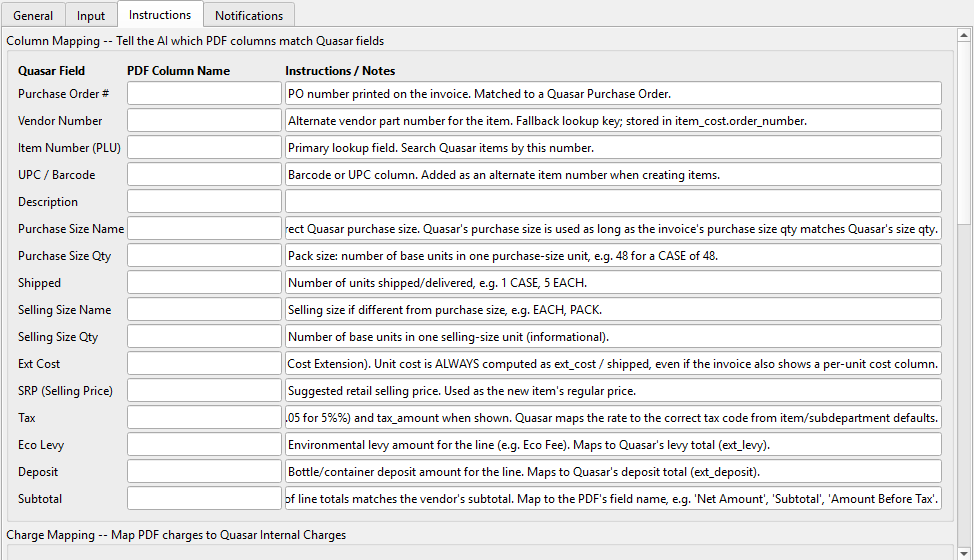Click the Vendor Number PDF column field

204,120
